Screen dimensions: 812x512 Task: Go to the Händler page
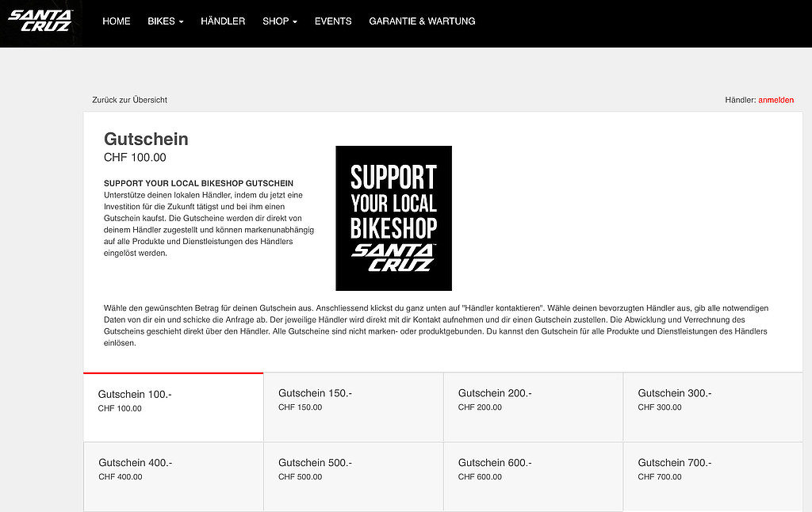223,21
